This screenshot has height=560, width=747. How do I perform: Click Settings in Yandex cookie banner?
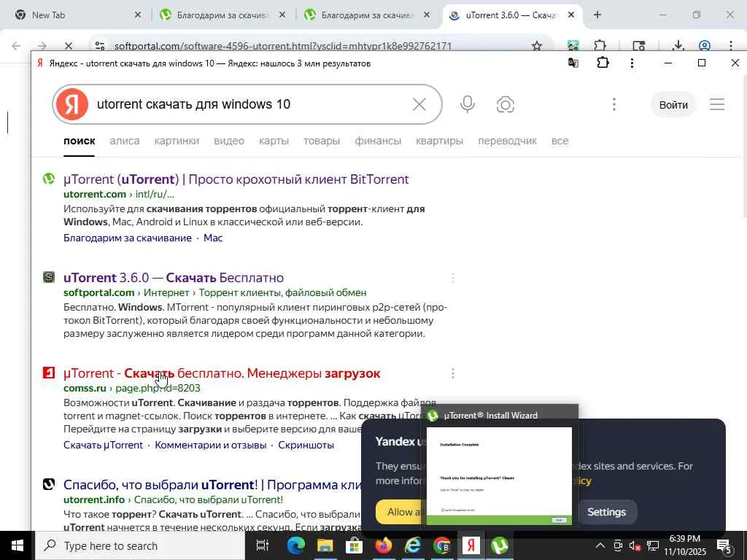tap(606, 512)
